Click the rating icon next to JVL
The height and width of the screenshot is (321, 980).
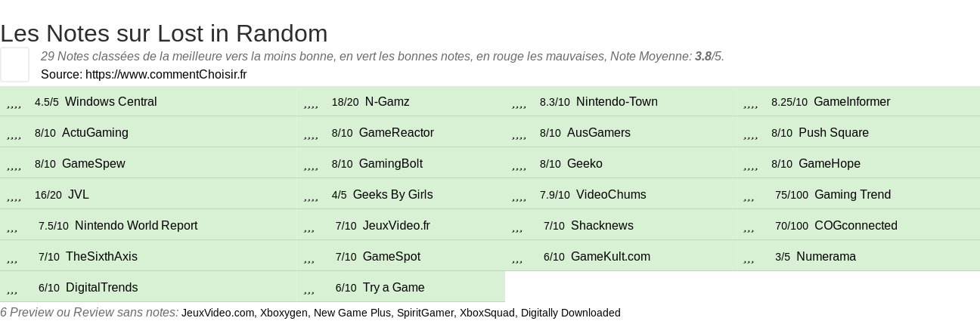(14, 195)
